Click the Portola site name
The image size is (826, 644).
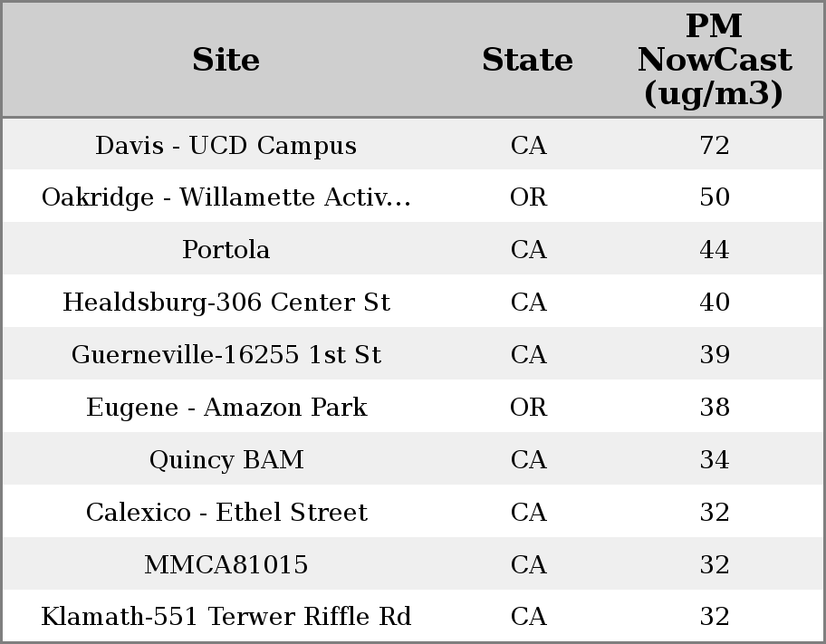coord(226,250)
